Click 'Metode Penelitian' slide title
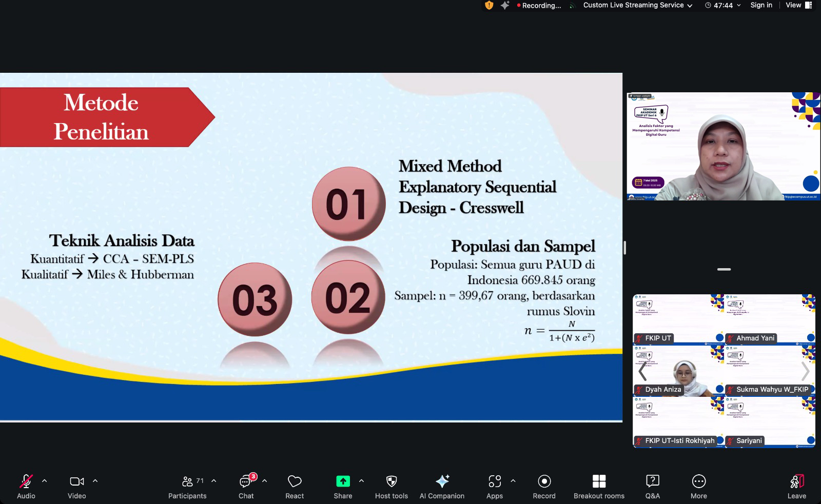The width and height of the screenshot is (821, 504). [x=101, y=117]
